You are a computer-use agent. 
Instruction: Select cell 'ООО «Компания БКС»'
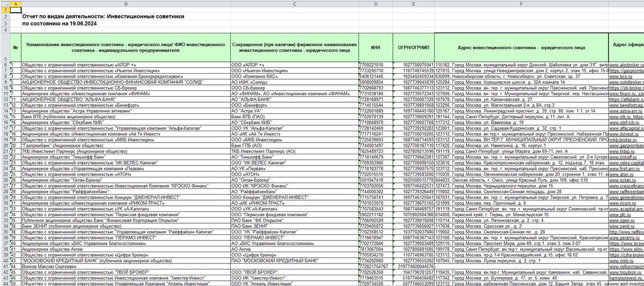[294, 76]
